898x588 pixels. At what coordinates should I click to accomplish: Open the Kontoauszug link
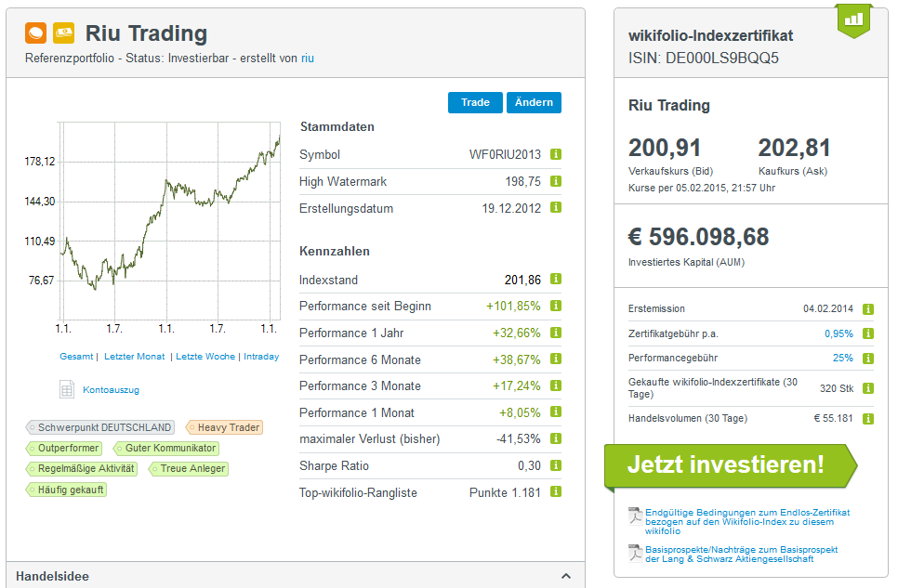(x=112, y=390)
